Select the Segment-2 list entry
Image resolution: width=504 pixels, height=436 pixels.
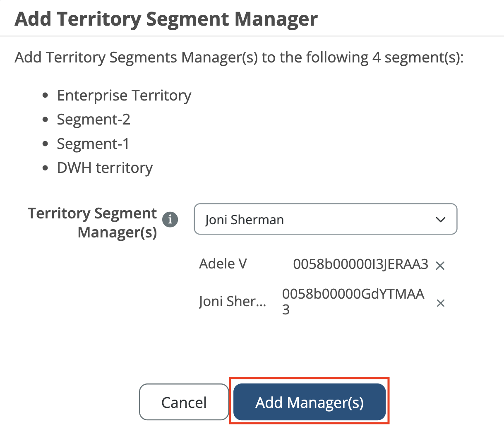[94, 119]
